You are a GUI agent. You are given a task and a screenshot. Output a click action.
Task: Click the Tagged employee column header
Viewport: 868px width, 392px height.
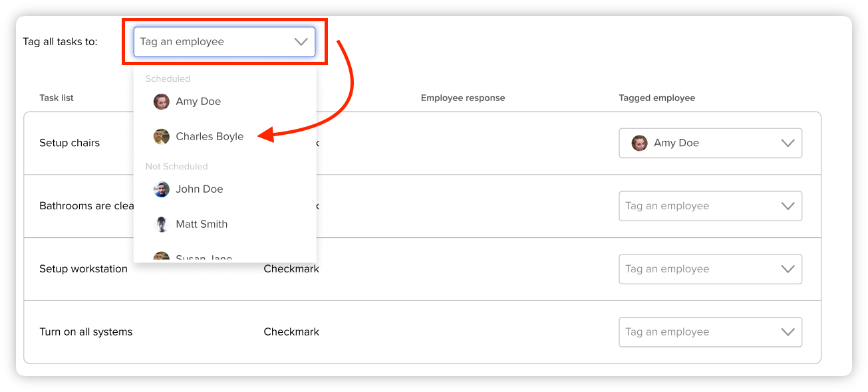(656, 98)
